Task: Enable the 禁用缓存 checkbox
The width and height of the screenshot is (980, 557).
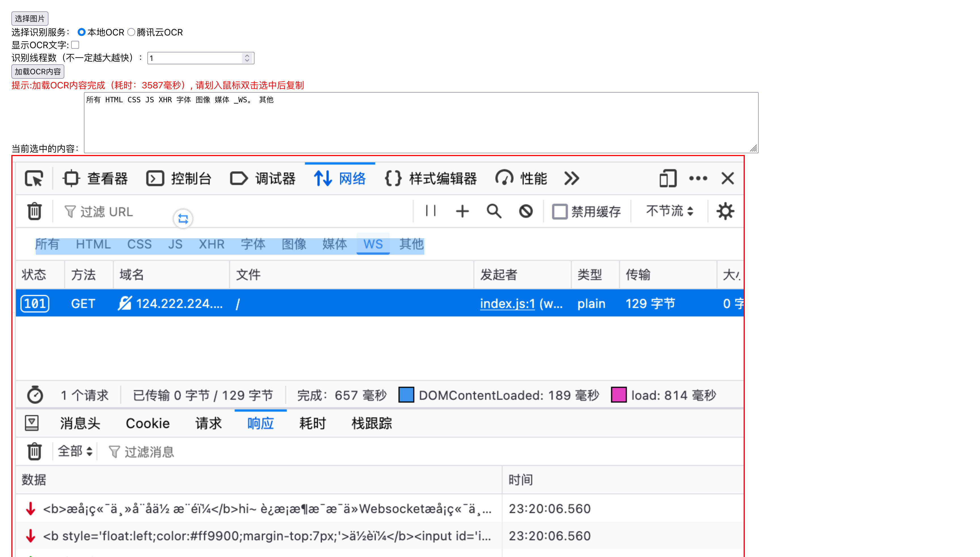Action: pyautogui.click(x=559, y=212)
